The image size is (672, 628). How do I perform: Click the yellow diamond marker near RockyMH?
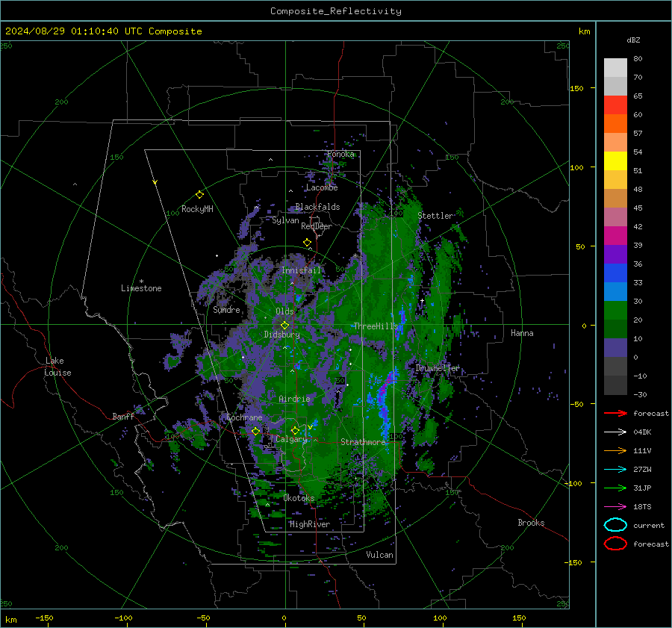pyautogui.click(x=199, y=195)
